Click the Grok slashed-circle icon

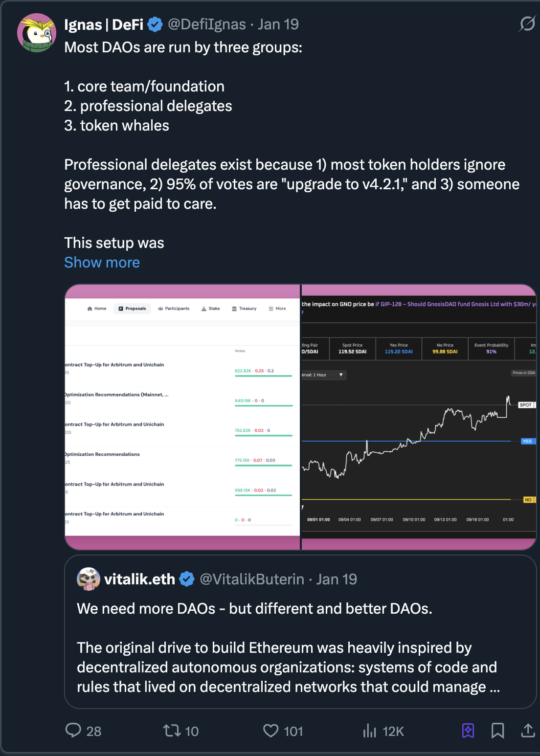(527, 23)
